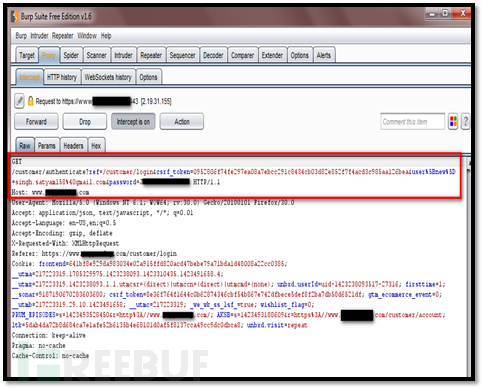
Task: Open the WebSockets history tab
Action: [x=108, y=77]
